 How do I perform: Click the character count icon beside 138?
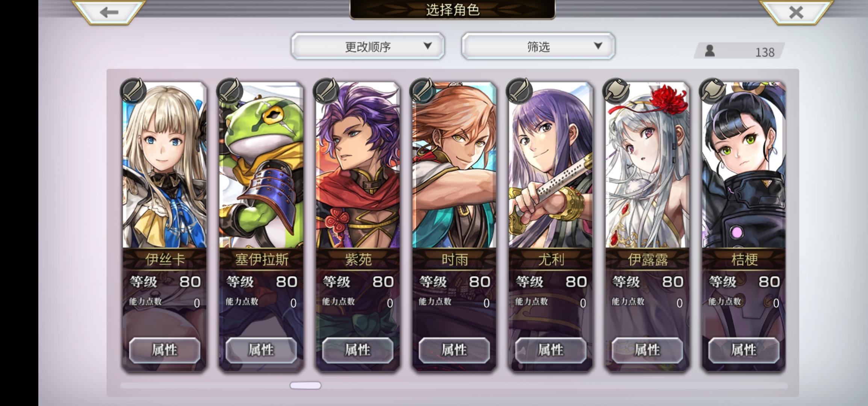[709, 51]
